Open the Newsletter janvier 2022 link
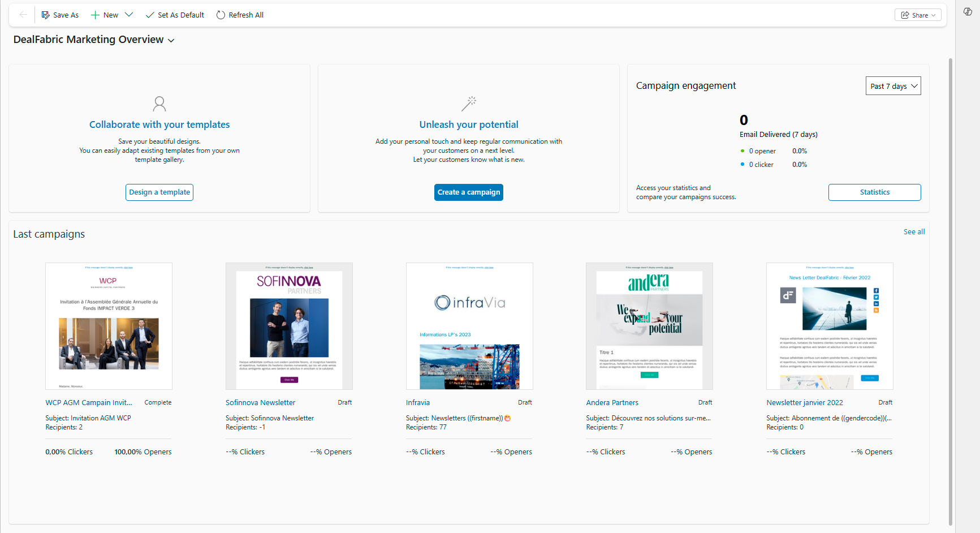 click(805, 403)
